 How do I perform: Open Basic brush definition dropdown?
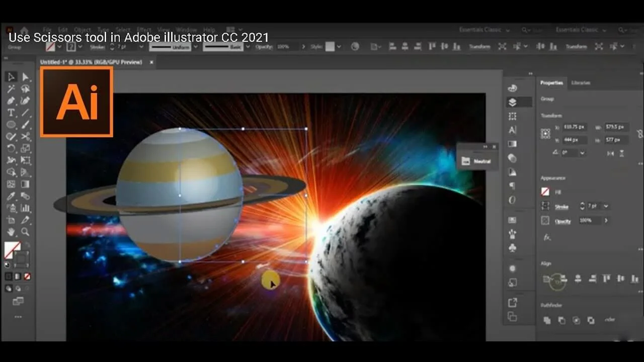tap(248, 47)
